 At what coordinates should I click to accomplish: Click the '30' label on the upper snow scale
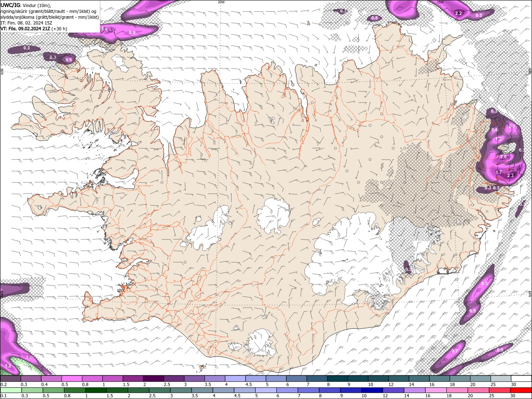514,384
